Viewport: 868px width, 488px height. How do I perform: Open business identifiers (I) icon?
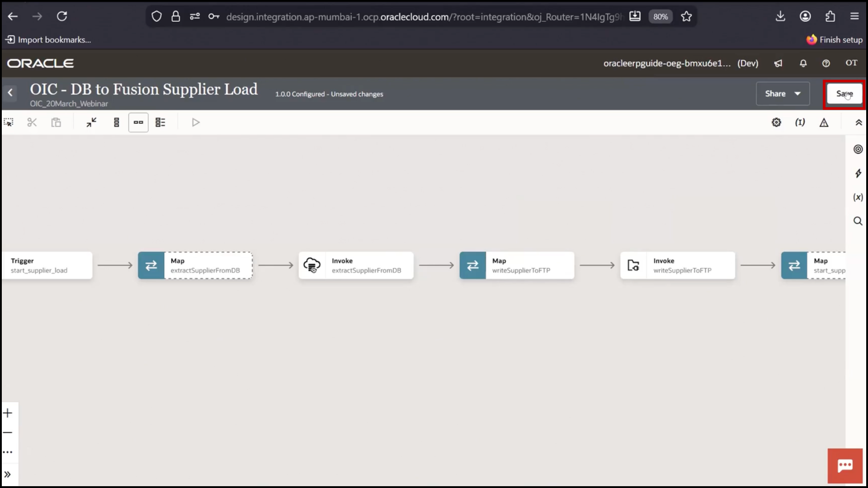pyautogui.click(x=800, y=122)
